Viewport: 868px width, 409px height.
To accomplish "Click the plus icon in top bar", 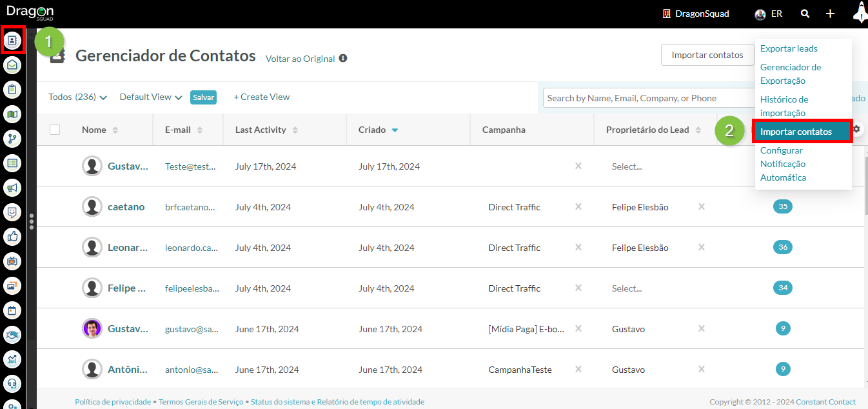I will pyautogui.click(x=831, y=14).
